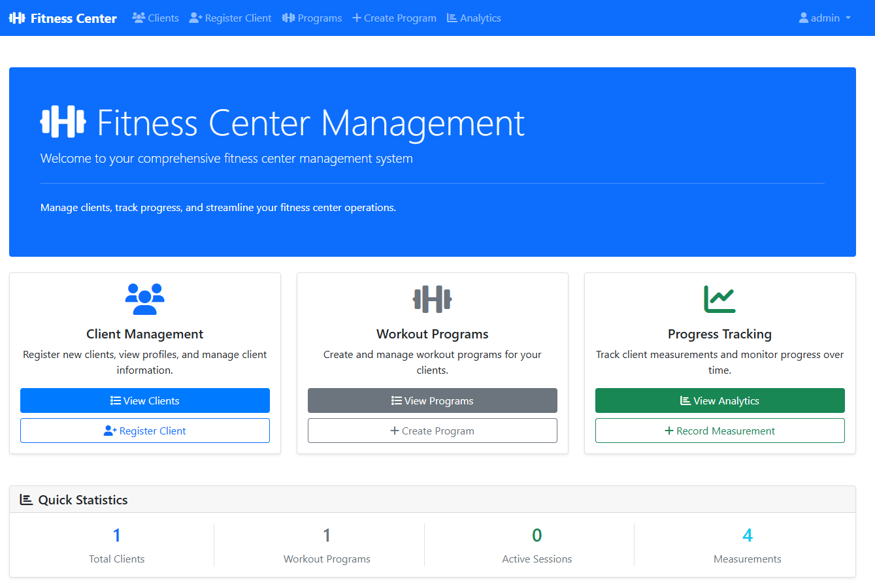The width and height of the screenshot is (875, 588).
Task: Open Create Program from the top navigation
Action: pos(395,18)
